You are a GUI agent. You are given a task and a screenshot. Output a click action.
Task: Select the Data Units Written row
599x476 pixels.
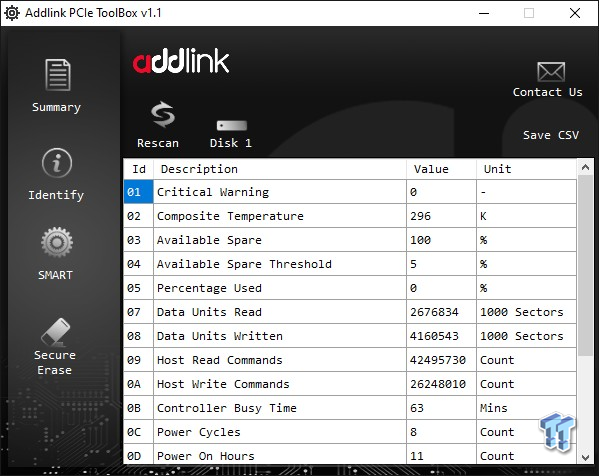[350, 336]
